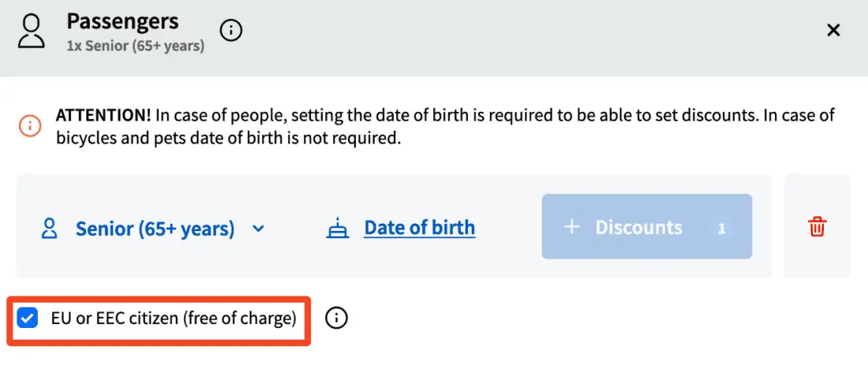Click the plus icon on Discounts

571,228
